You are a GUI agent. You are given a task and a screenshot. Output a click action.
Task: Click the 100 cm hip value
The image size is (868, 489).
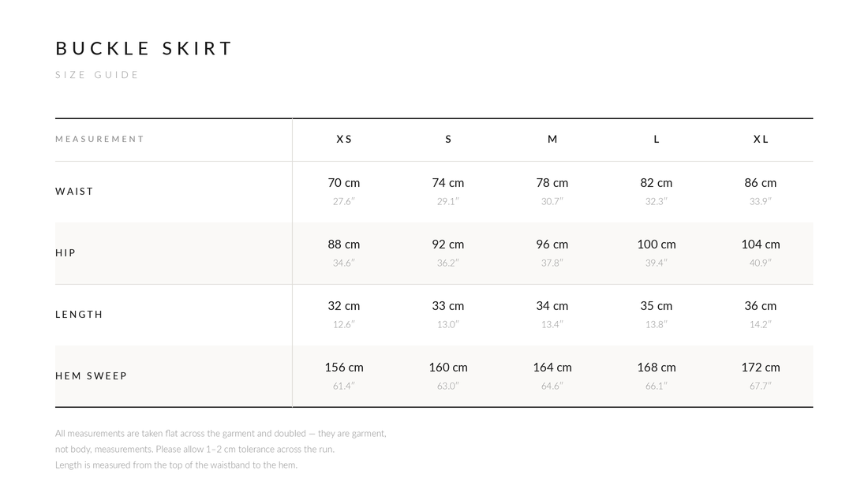tap(657, 244)
